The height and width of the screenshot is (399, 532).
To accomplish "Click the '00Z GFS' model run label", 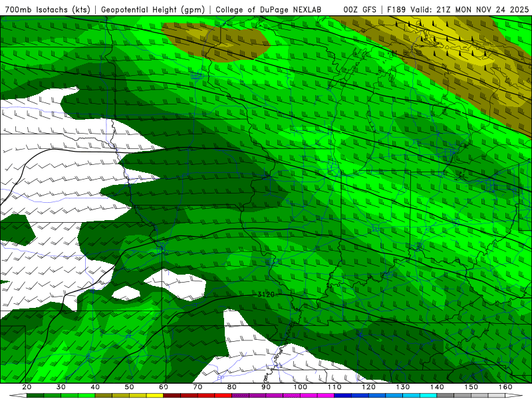I will tap(360, 9).
